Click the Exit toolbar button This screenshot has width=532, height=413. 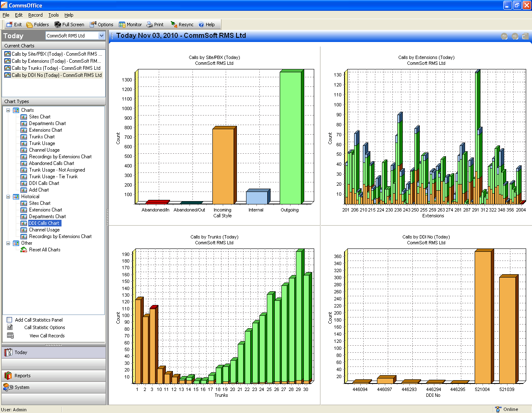pyautogui.click(x=14, y=25)
